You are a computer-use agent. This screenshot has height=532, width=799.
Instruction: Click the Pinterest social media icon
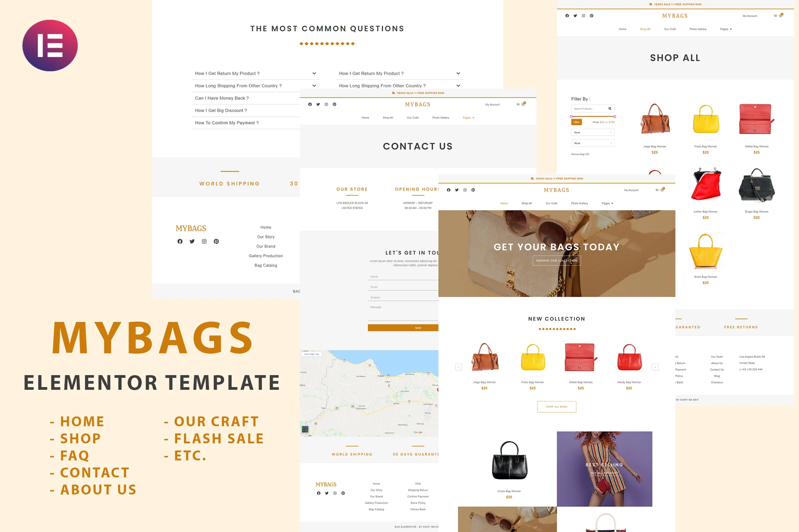[216, 241]
